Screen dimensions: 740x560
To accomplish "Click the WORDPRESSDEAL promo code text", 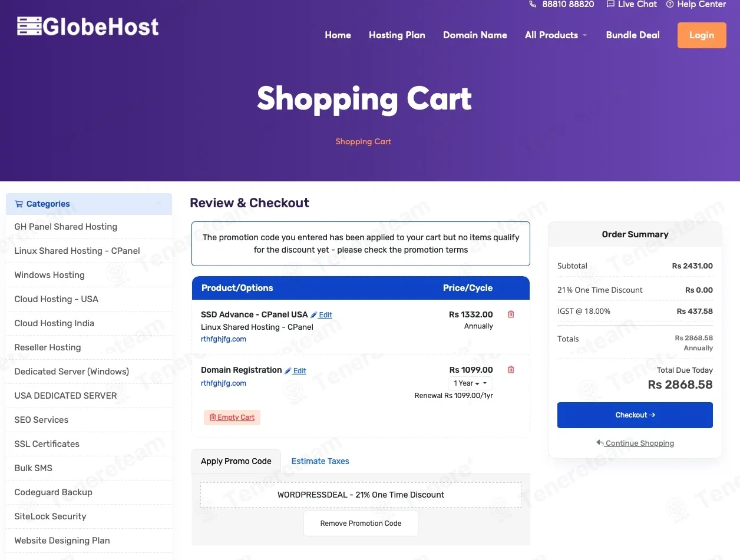I will point(361,495).
